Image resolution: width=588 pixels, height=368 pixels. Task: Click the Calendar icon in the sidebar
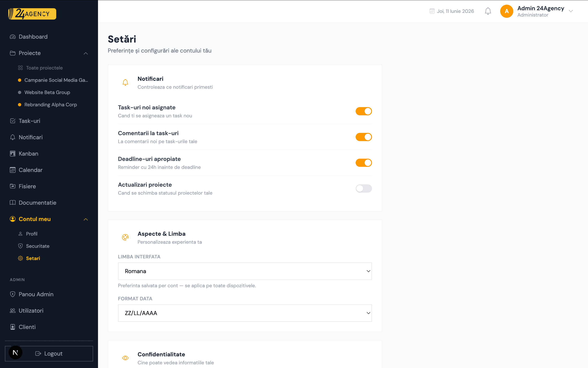click(13, 170)
